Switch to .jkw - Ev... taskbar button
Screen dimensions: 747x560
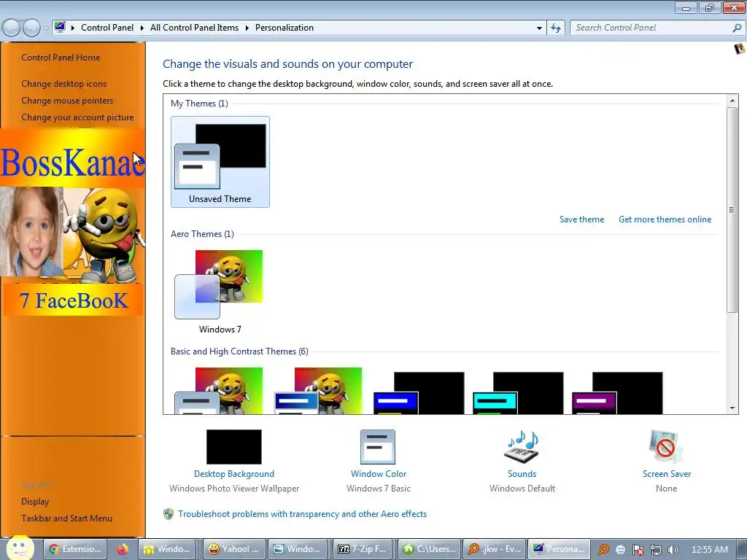(494, 549)
